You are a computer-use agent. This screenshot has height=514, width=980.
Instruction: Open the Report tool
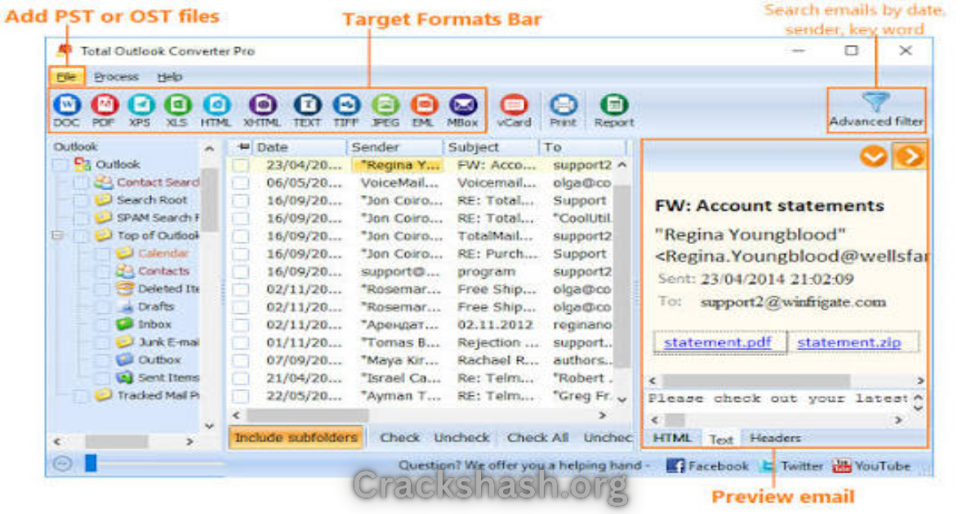[x=613, y=104]
